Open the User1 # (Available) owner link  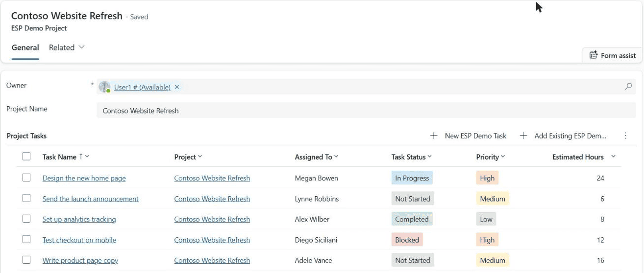coord(142,87)
